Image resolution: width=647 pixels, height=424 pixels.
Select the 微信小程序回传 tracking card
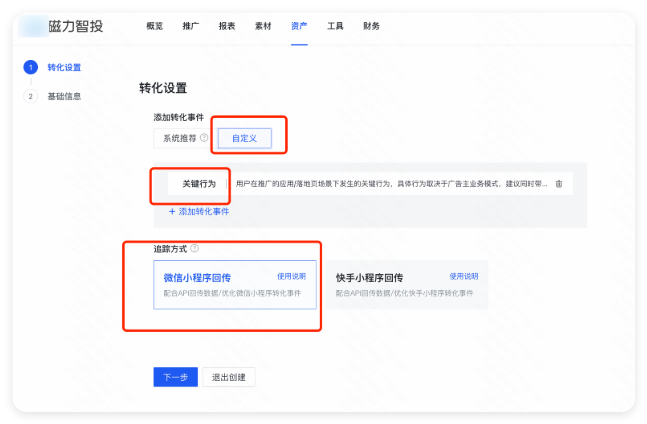pos(235,285)
